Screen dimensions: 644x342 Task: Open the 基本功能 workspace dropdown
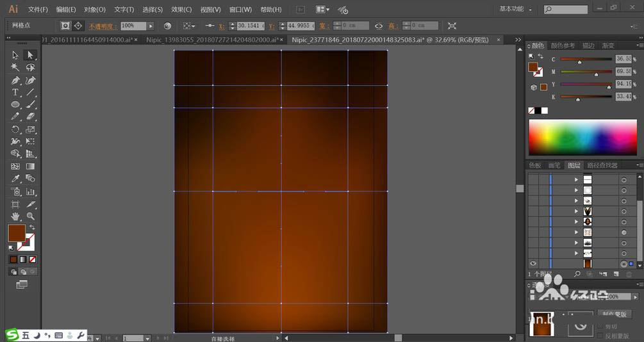click(x=516, y=8)
